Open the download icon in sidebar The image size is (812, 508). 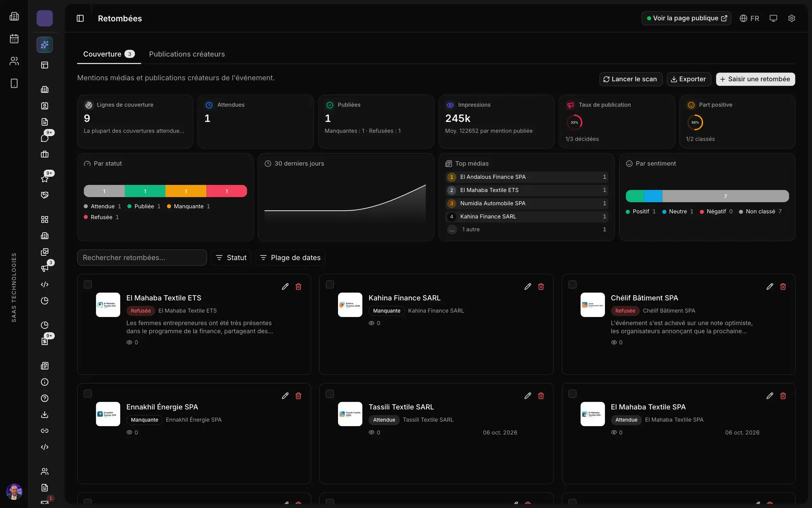[x=45, y=415]
